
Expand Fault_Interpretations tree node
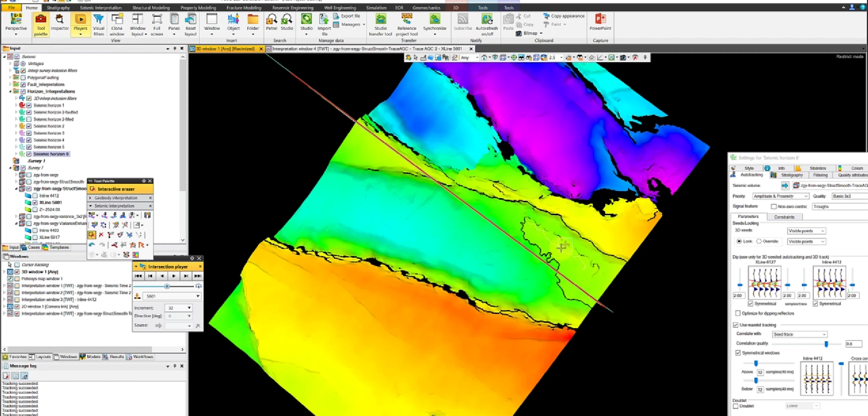tap(10, 84)
